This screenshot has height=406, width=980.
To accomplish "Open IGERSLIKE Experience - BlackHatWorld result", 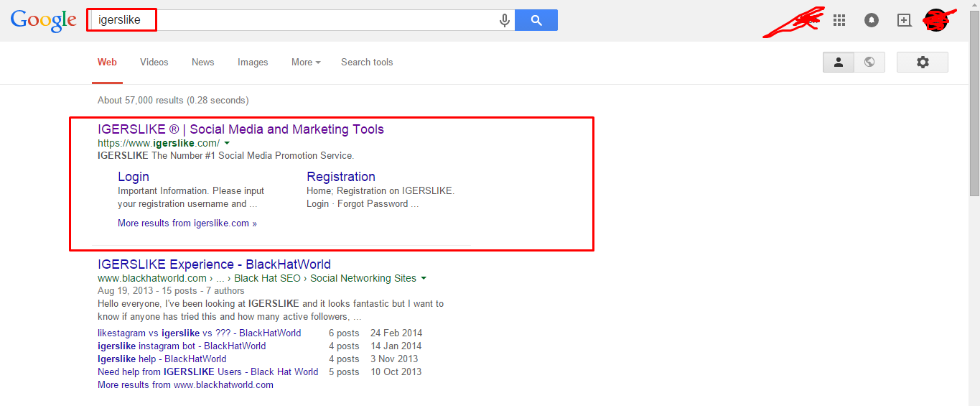I will (x=214, y=264).
